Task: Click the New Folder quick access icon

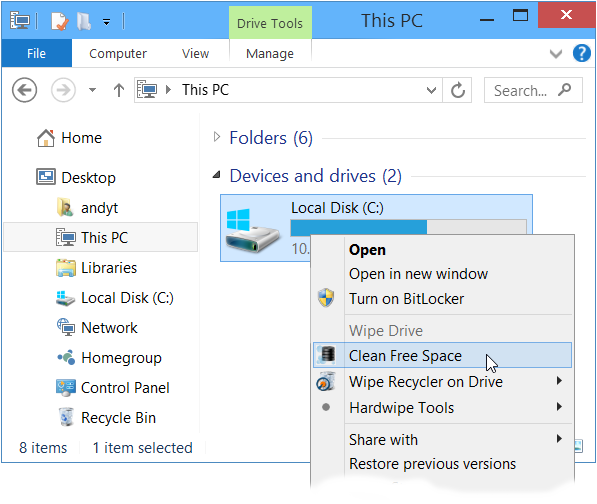Action: 84,21
